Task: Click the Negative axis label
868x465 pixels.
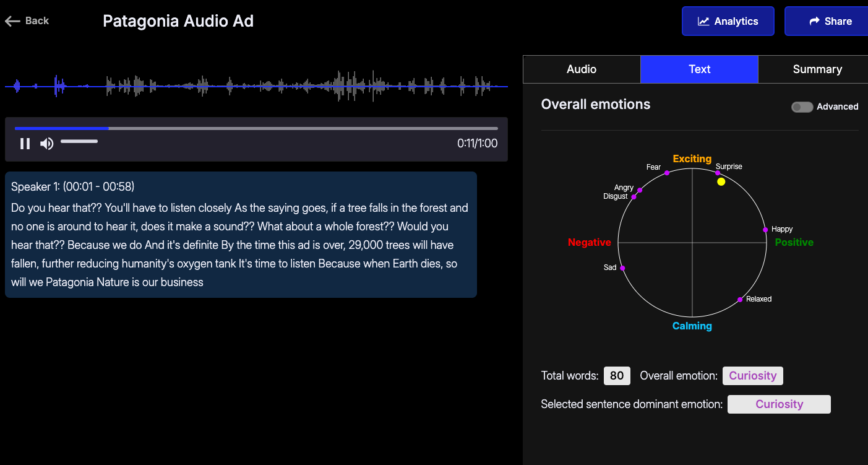Action: [x=590, y=242]
